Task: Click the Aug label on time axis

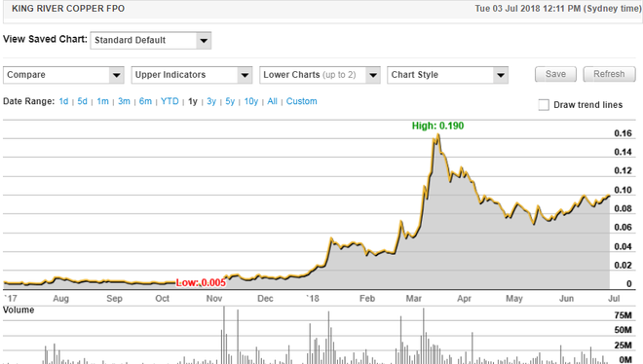Action: tap(60, 299)
